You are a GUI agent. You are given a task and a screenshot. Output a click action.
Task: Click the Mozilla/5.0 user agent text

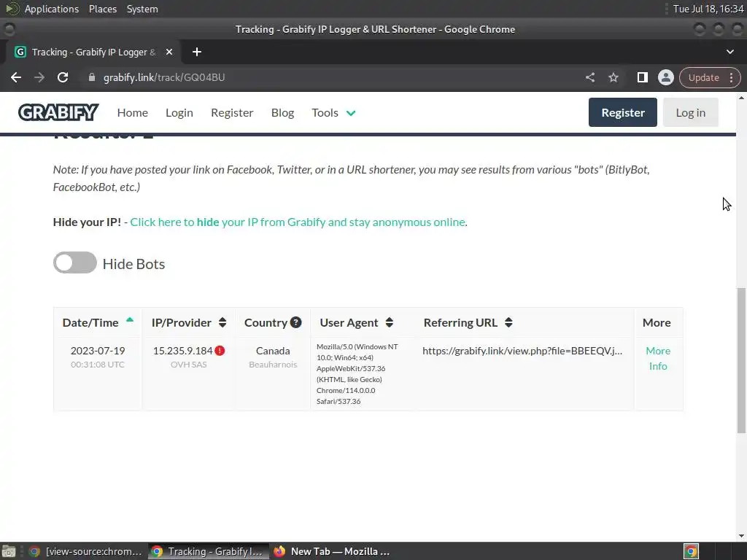pos(357,374)
